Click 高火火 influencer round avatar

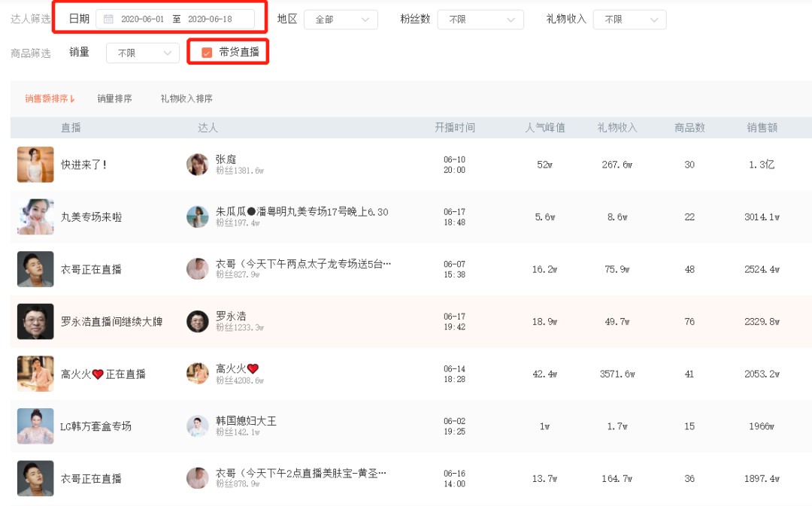[197, 374]
